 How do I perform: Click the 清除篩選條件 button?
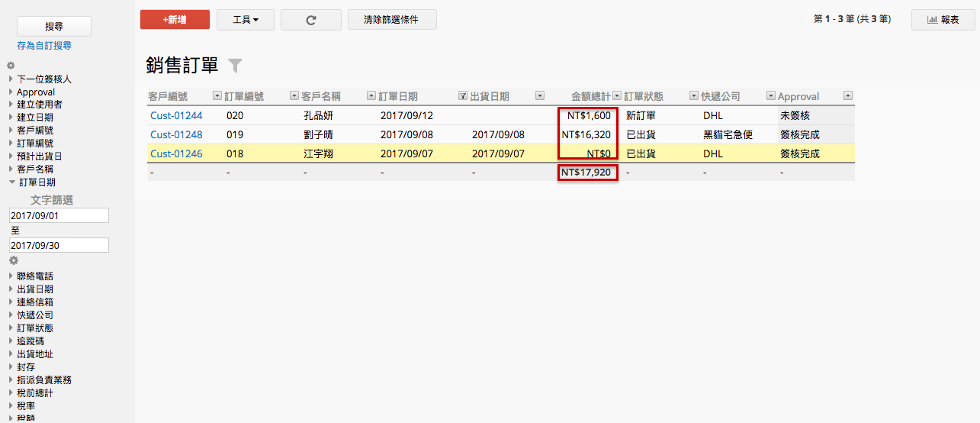point(392,20)
